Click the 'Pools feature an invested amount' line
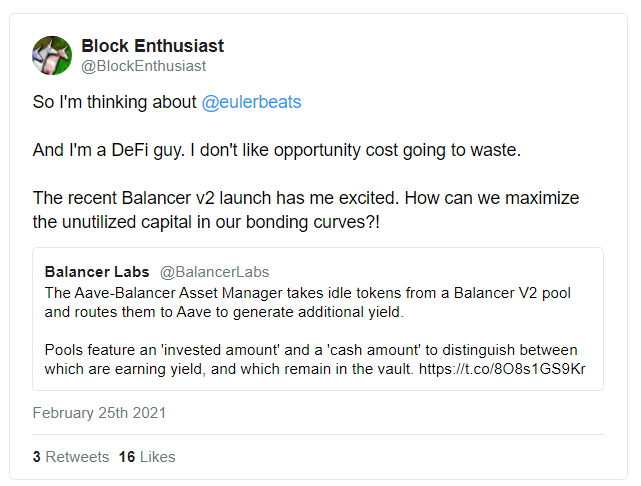Image resolution: width=641 pixels, height=486 pixels. point(311,350)
